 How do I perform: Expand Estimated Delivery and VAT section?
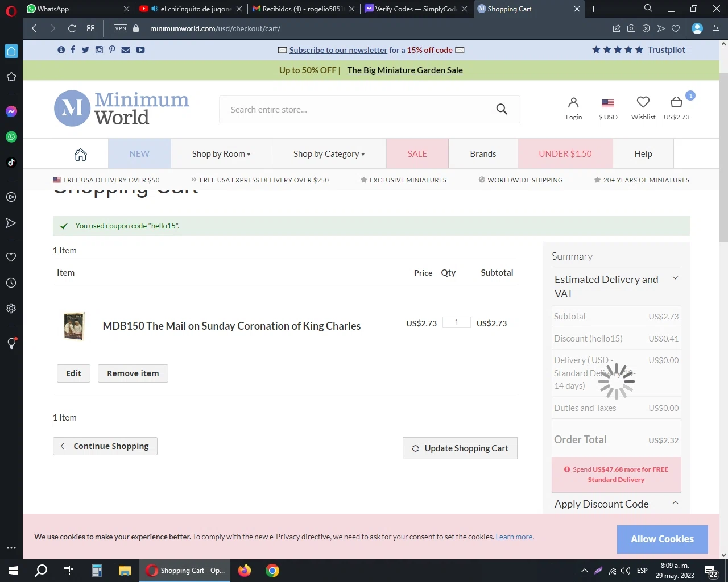coord(675,278)
